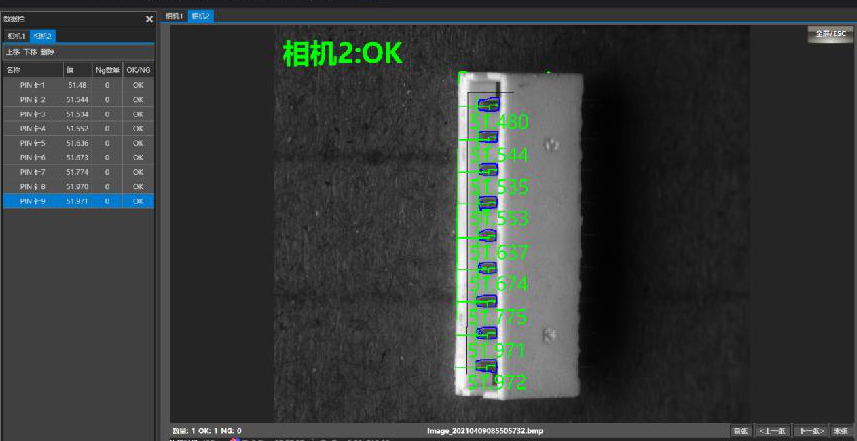The width and height of the screenshot is (857, 441).
Task: Click the Ng count cell of PIN 7 row
Action: [107, 172]
